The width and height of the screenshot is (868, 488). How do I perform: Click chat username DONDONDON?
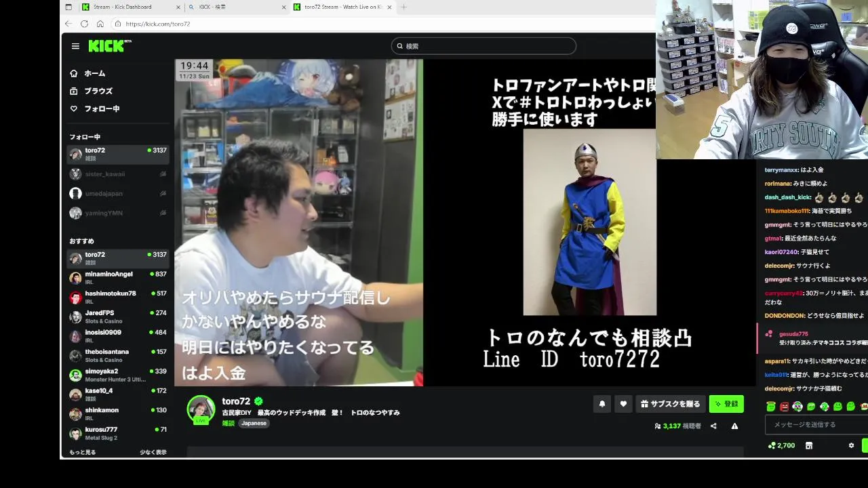click(785, 315)
